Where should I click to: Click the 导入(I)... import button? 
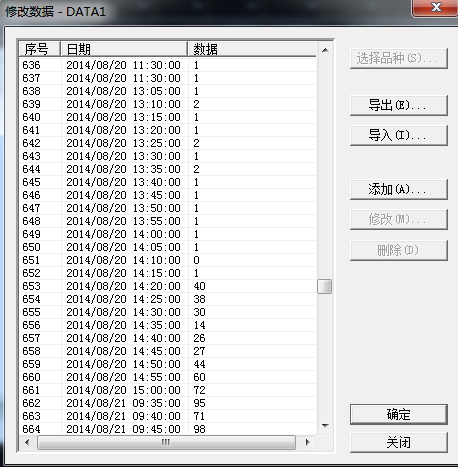pyautogui.click(x=398, y=135)
